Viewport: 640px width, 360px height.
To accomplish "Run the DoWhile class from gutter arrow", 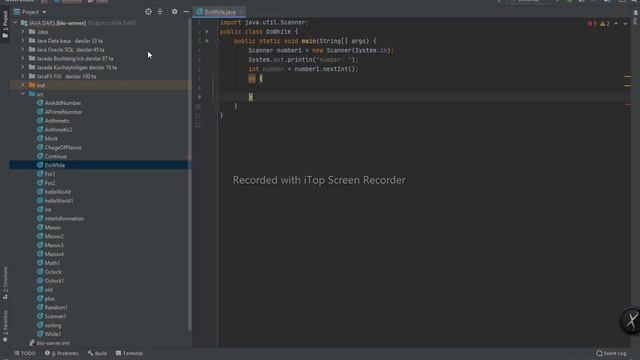I will click(x=207, y=31).
